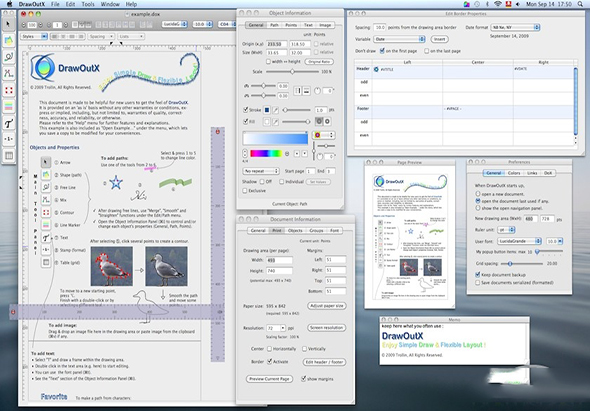590x411 pixels.
Task: Open Spotlight search in the menu bar
Action: 580,4
